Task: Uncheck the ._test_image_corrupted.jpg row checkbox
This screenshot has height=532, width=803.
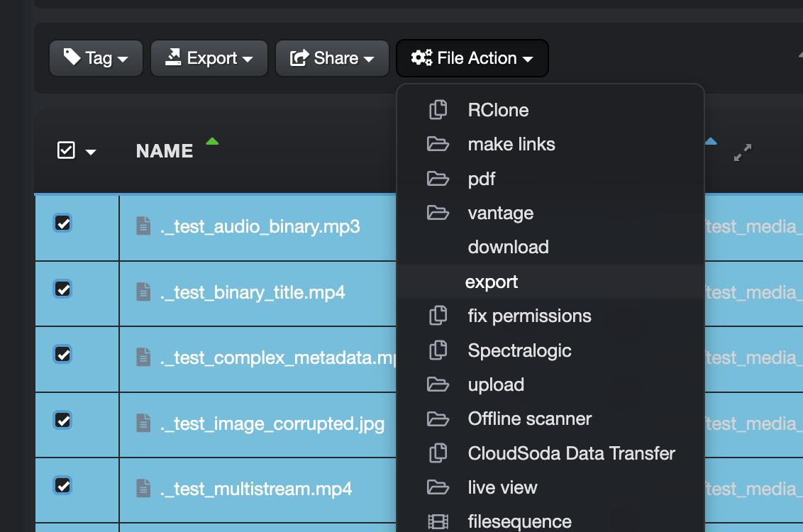Action: pyautogui.click(x=62, y=421)
